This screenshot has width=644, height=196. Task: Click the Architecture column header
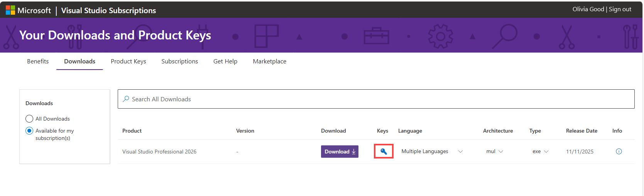click(498, 131)
